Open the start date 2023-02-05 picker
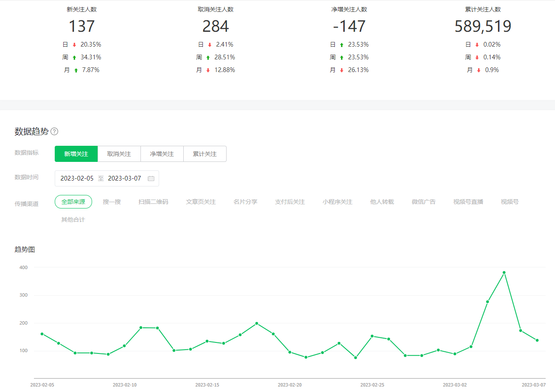The width and height of the screenshot is (555, 392). [x=77, y=178]
